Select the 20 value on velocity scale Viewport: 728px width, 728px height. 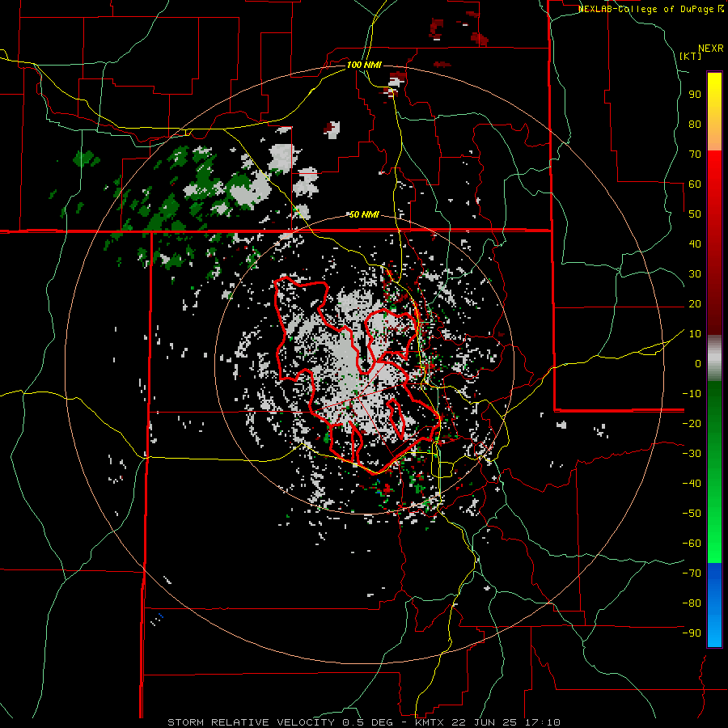point(695,304)
